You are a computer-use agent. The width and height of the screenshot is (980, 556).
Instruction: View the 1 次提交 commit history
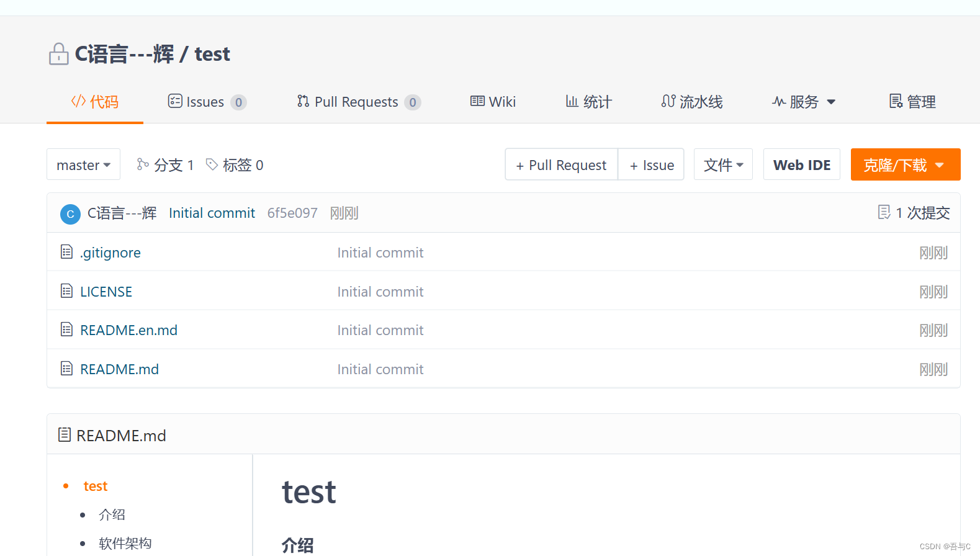[x=922, y=213]
